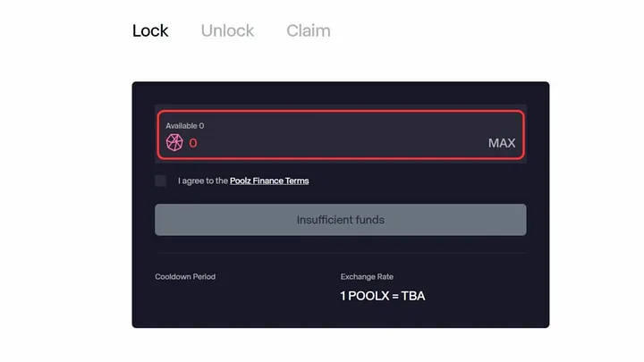Click the empty middle of the amount box

(341, 143)
